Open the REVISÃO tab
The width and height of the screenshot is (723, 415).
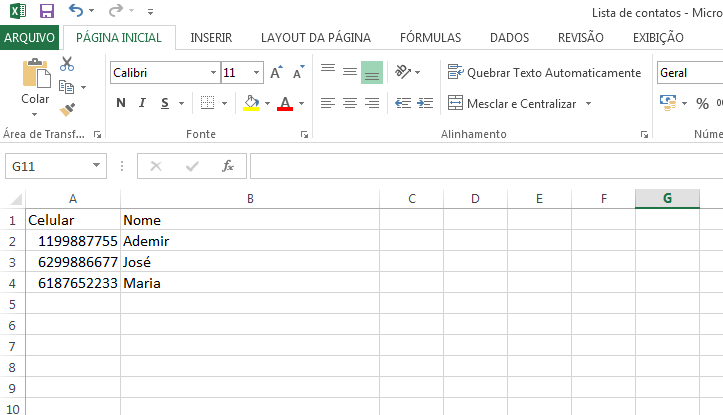pyautogui.click(x=581, y=38)
